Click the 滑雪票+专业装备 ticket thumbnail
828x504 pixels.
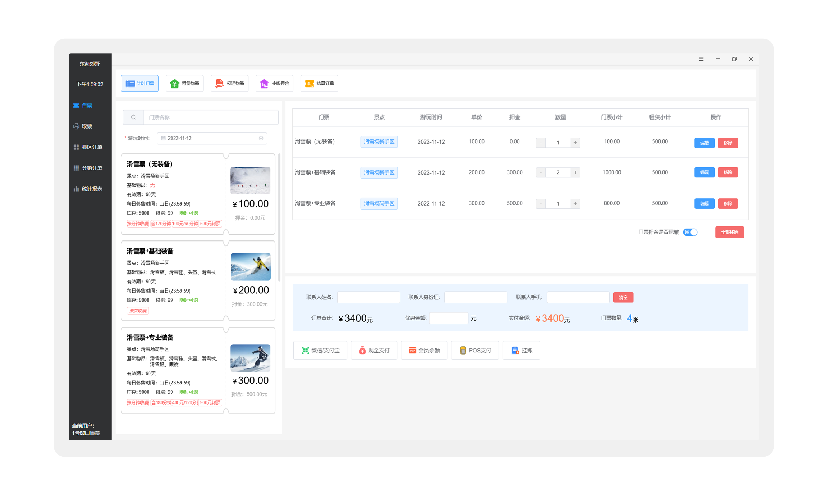click(x=251, y=358)
